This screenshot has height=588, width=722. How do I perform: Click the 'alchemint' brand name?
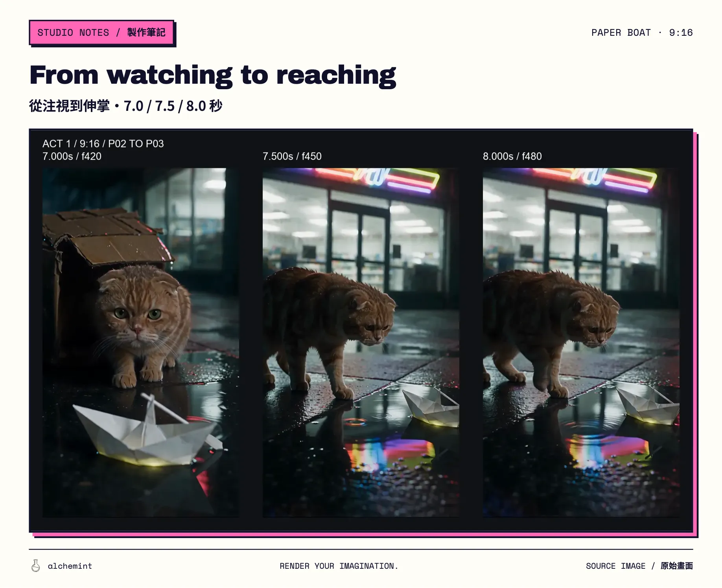pos(70,566)
